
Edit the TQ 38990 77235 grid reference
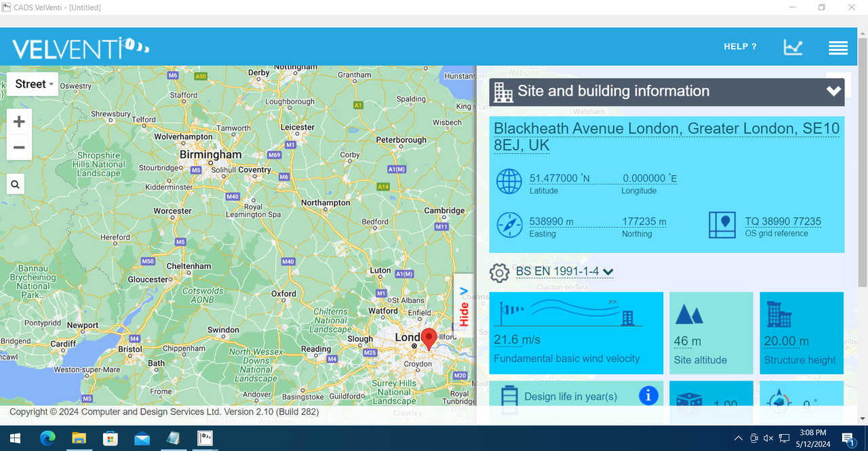pos(783,222)
